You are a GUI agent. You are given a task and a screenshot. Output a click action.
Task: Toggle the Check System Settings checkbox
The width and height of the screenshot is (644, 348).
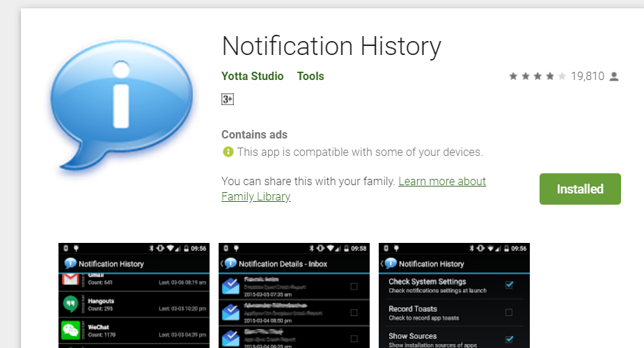(x=510, y=285)
